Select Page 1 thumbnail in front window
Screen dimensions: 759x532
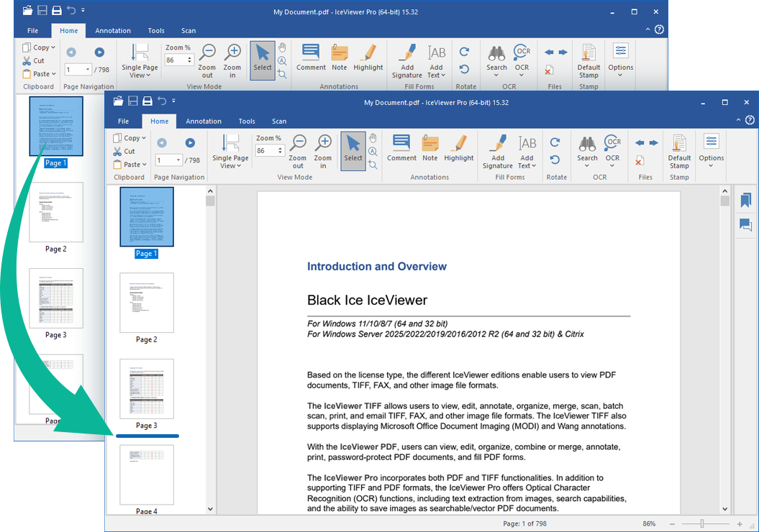pos(147,216)
